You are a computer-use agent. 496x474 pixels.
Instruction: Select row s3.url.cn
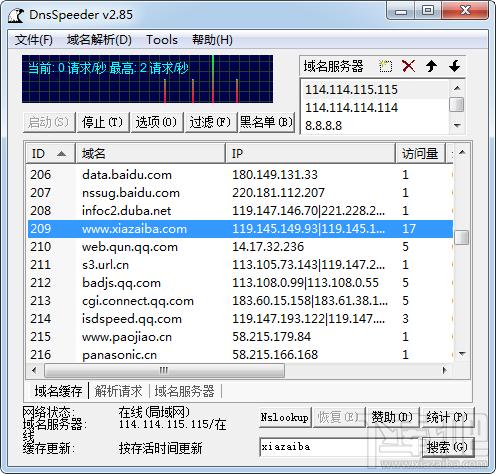[240, 265]
